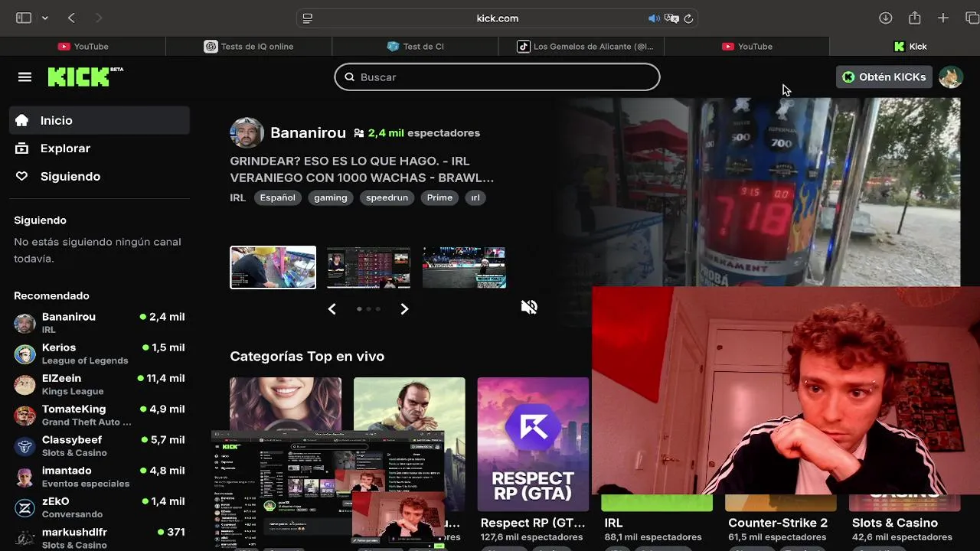Open the IRL category link under stream title

[237, 197]
